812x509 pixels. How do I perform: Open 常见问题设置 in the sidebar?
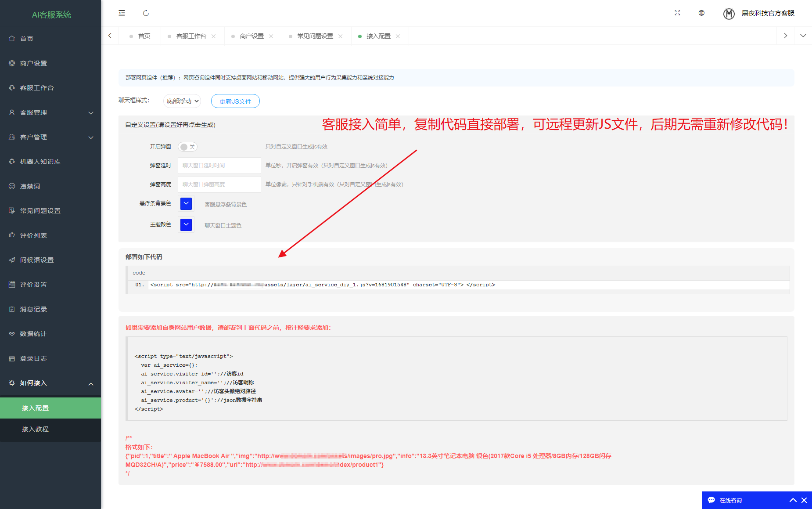[x=50, y=211]
